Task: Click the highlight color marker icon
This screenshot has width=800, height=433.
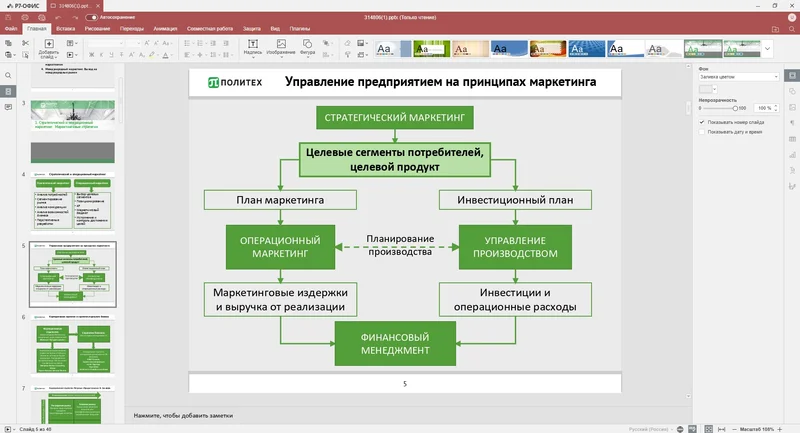Action: (x=152, y=55)
